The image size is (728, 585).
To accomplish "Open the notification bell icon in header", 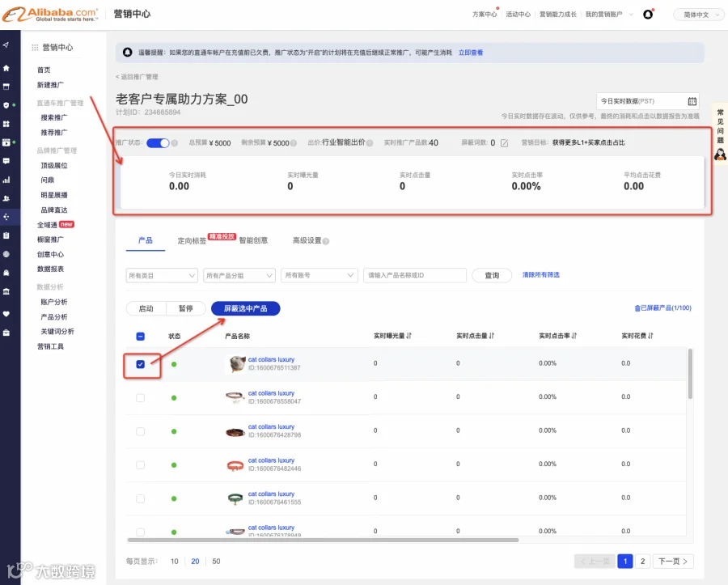I will pos(648,15).
